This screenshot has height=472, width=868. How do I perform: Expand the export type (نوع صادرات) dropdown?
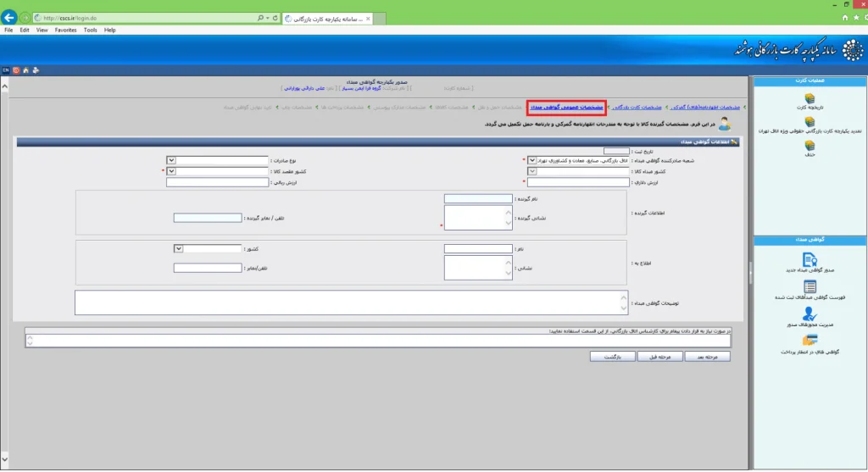171,160
